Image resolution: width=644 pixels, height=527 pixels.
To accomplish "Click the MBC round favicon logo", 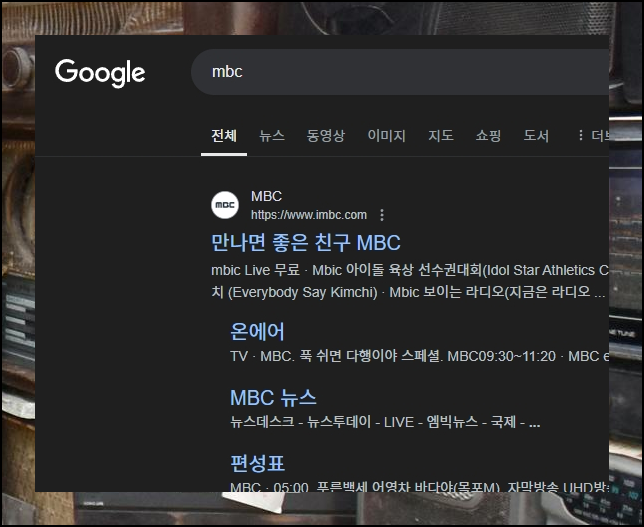I will tap(225, 205).
